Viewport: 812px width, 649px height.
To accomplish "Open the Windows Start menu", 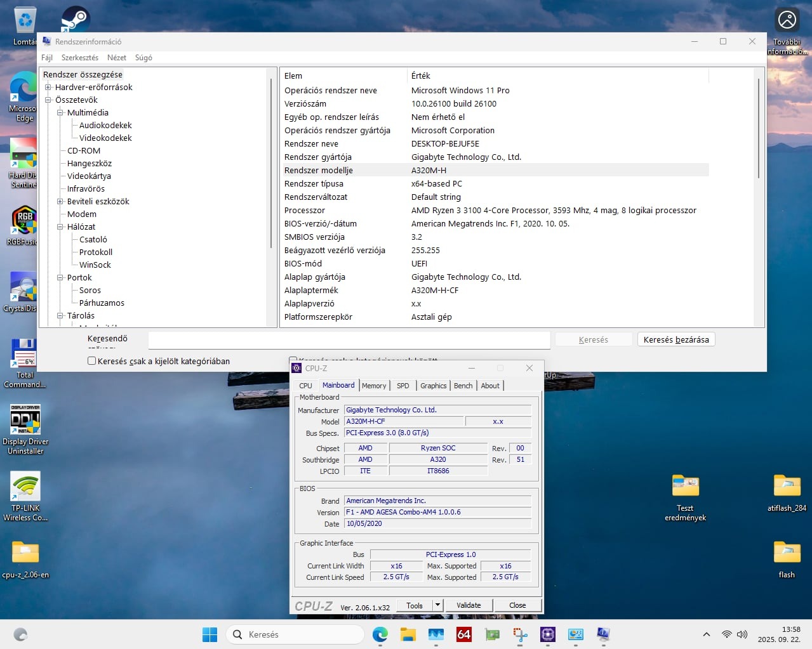I will pos(210,634).
